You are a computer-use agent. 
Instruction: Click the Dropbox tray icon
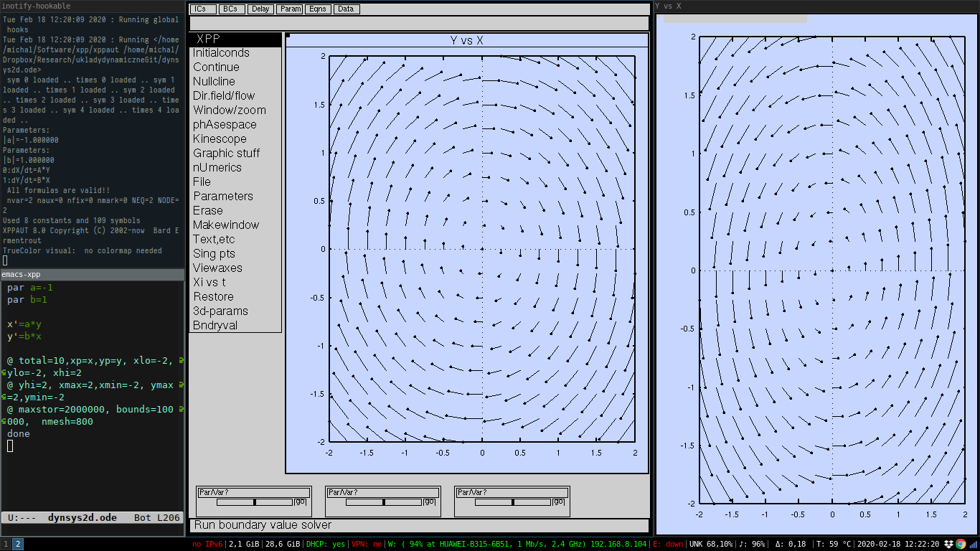949,545
